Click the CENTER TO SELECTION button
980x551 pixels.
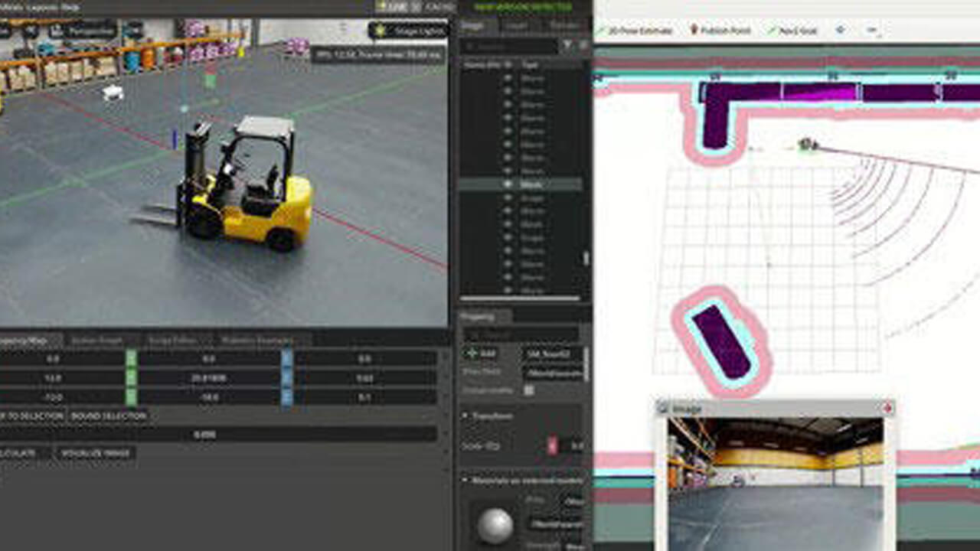(32, 416)
